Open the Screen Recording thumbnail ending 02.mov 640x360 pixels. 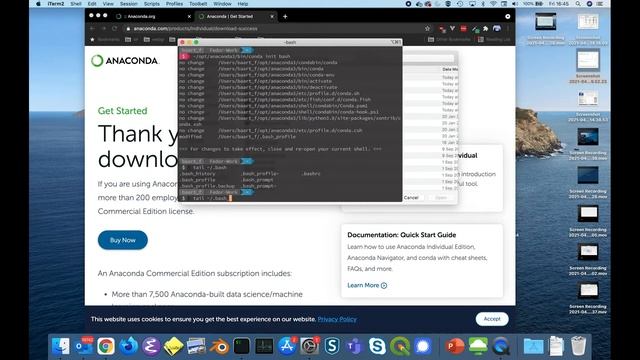click(588, 252)
